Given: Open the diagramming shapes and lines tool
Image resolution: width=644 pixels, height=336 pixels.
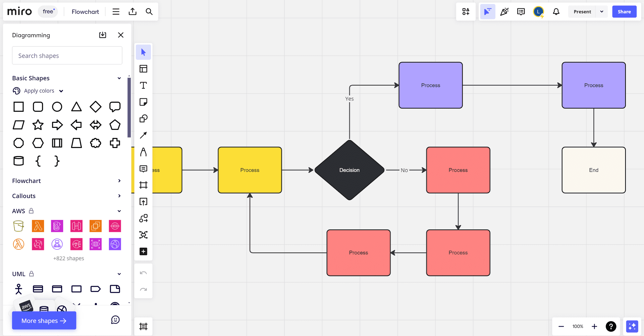Looking at the screenshot, I should [143, 218].
